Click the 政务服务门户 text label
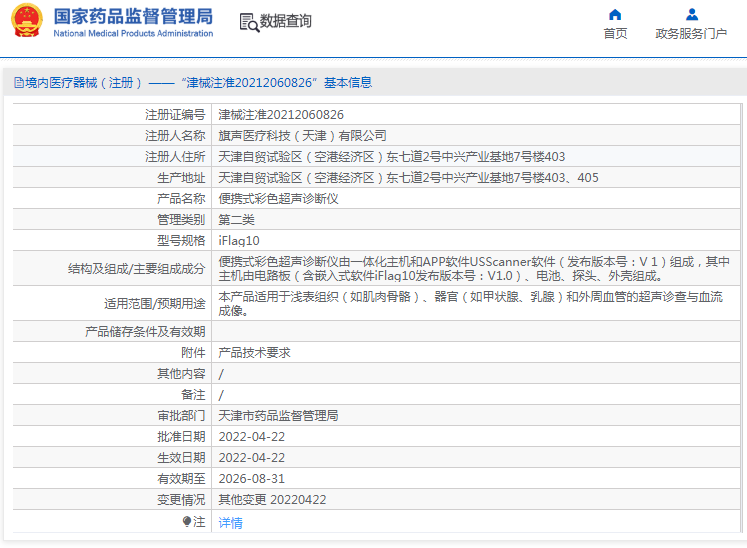747x548 pixels. pos(691,33)
